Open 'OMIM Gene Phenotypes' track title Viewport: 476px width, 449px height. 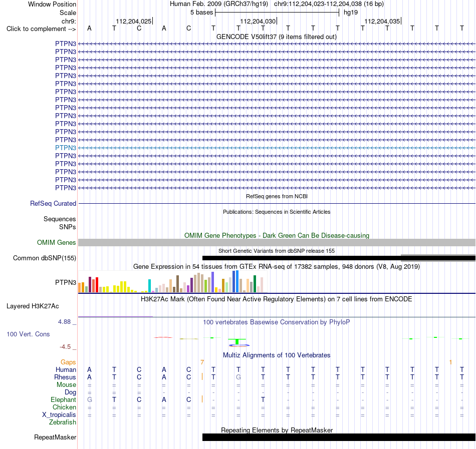click(277, 236)
